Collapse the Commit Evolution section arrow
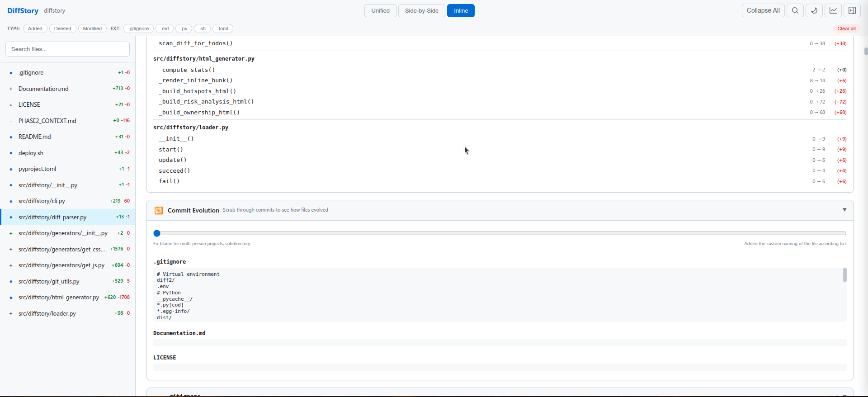 tap(844, 210)
